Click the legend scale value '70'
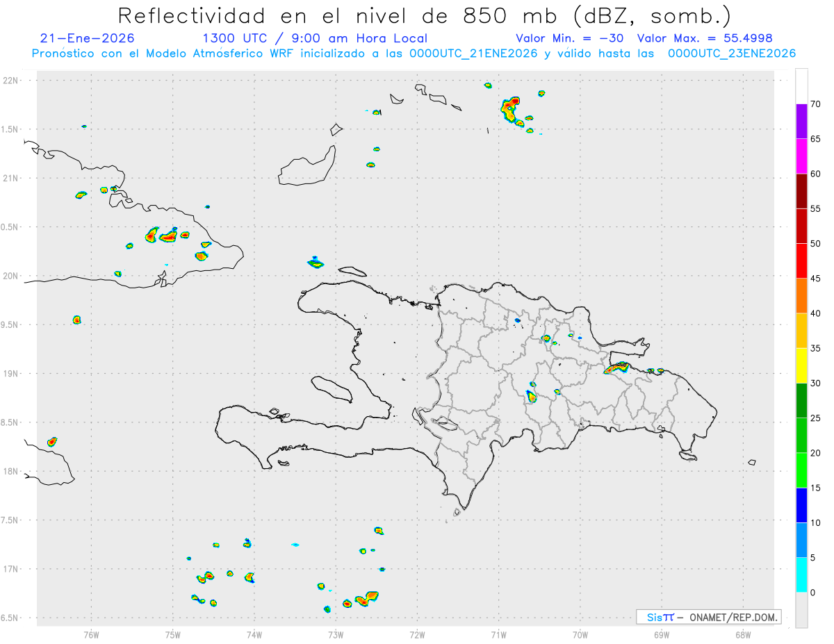 pyautogui.click(x=816, y=104)
